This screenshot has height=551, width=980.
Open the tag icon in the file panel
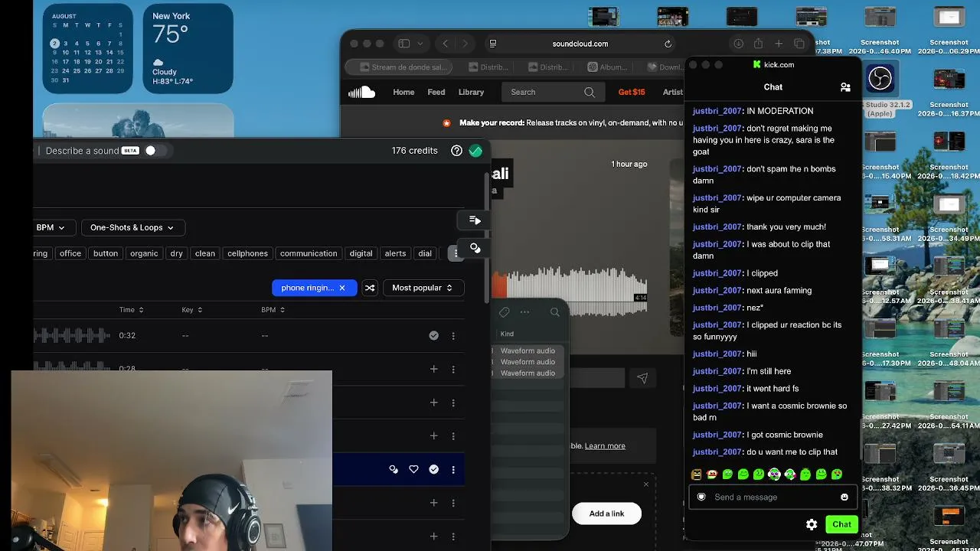[504, 312]
